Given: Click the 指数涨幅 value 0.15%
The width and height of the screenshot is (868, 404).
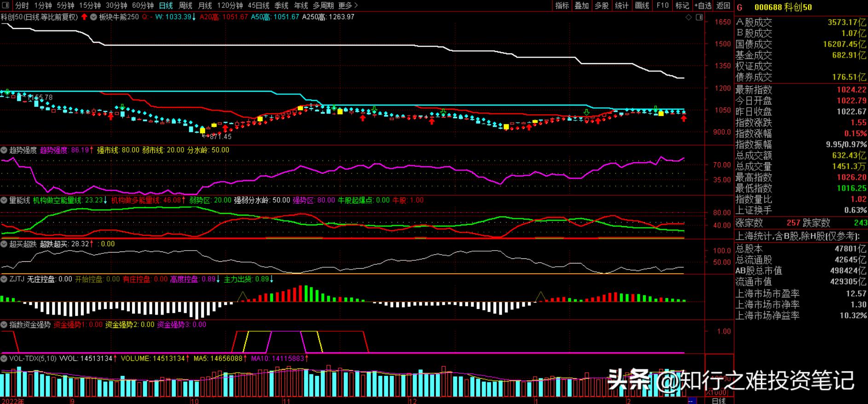Looking at the screenshot, I should click(856, 134).
